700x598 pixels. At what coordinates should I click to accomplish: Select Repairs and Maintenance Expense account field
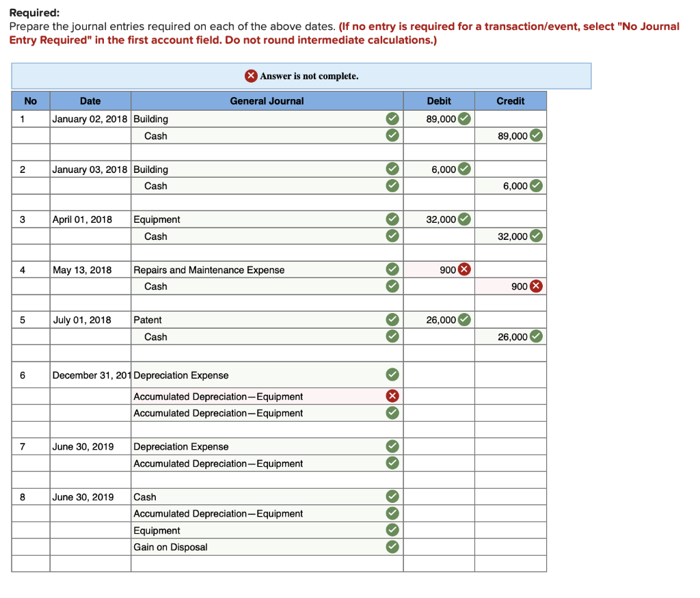point(267,269)
